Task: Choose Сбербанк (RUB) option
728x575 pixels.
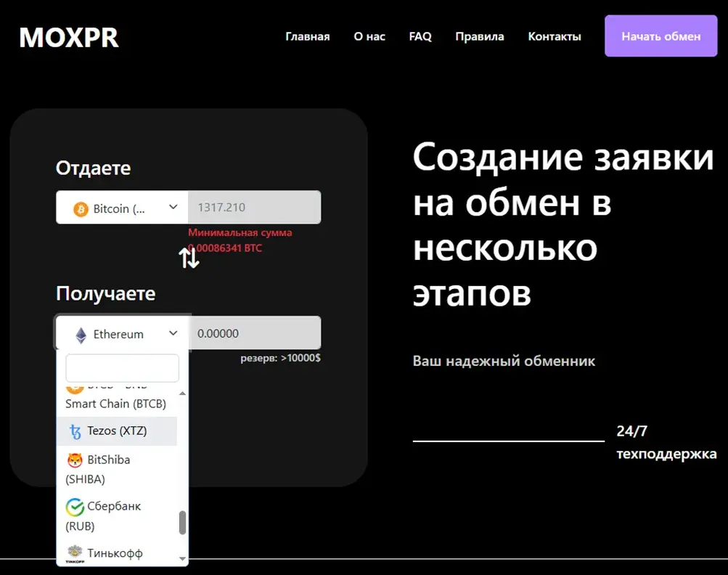Action: click(x=117, y=515)
